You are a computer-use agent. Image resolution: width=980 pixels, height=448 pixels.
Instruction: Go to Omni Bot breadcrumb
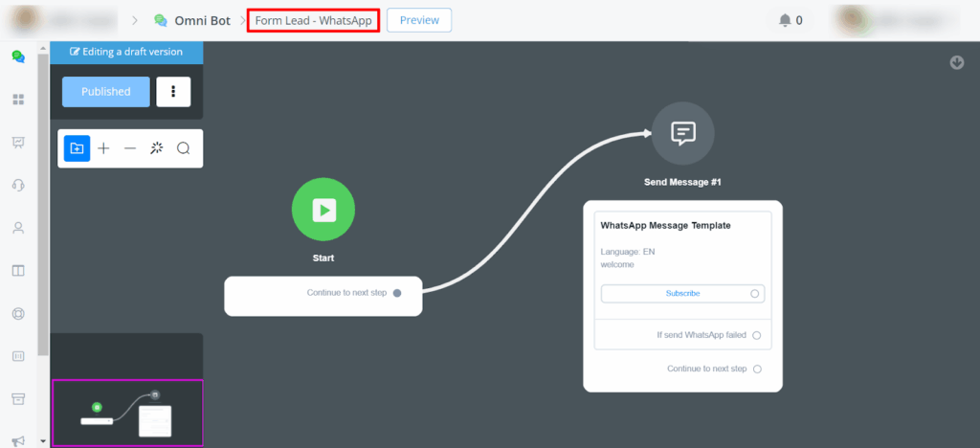tap(201, 20)
